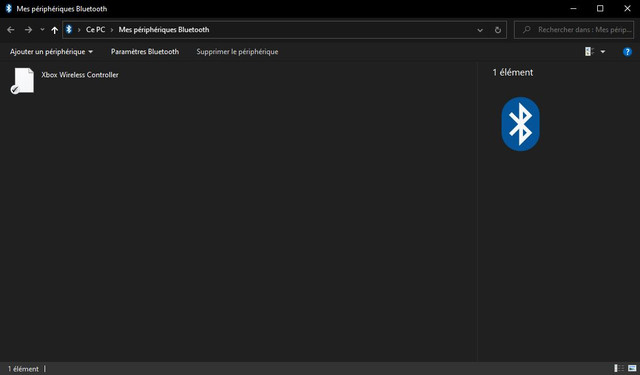Select the Xbox Wireless Controller device icon

coord(22,81)
